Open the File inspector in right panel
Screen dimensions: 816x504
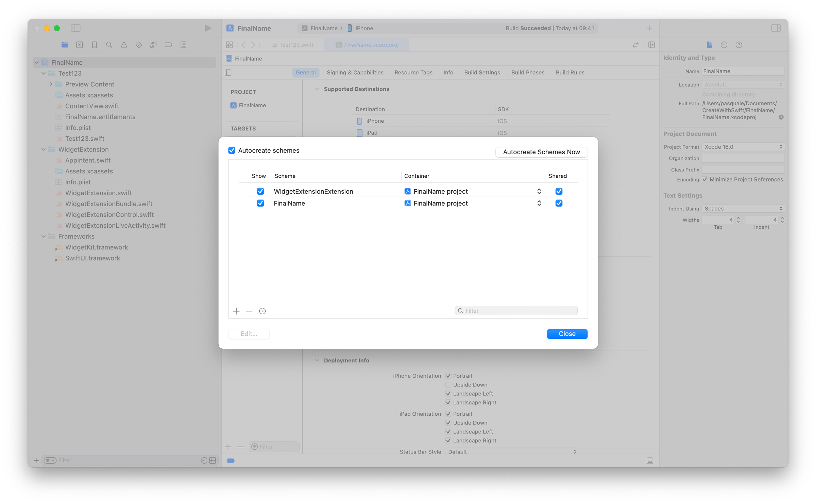click(x=709, y=45)
